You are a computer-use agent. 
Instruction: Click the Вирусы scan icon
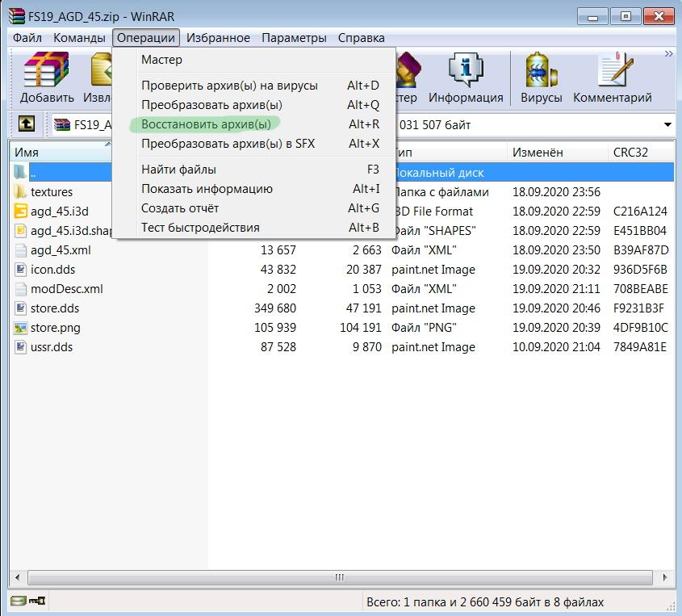point(541,78)
